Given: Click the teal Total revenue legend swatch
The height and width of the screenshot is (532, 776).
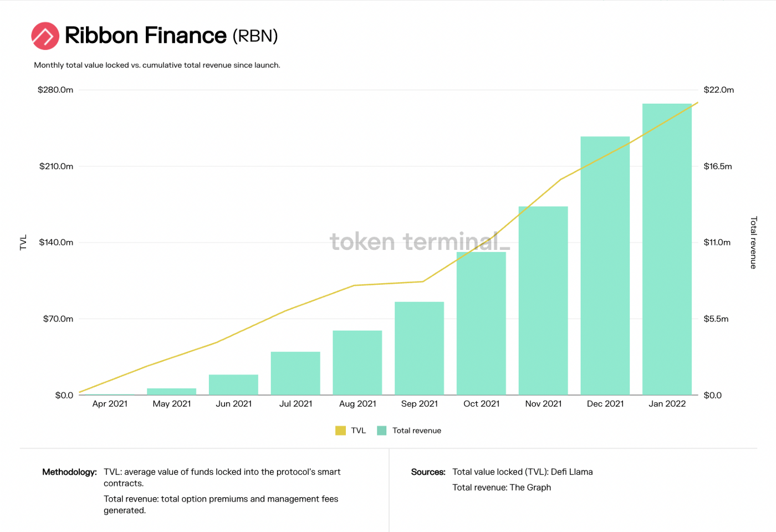Looking at the screenshot, I should pyautogui.click(x=382, y=431).
